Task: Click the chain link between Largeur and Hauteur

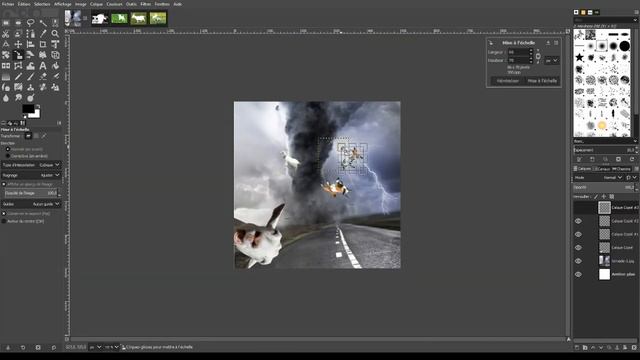Action: pos(538,56)
